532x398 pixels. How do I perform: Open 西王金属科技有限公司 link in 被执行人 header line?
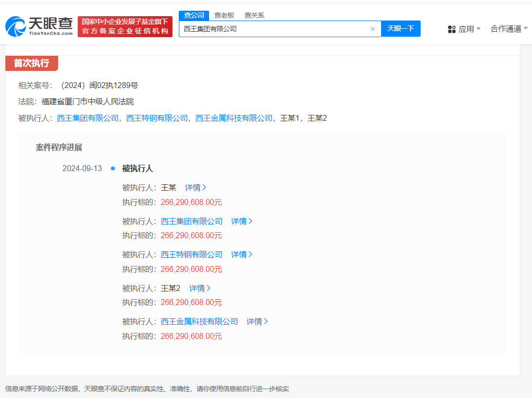point(234,118)
